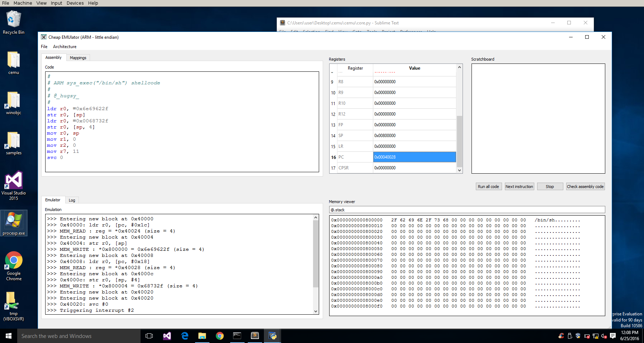Click the registers scrollbar up arrow
Screen dimensions: 644x343
point(459,67)
